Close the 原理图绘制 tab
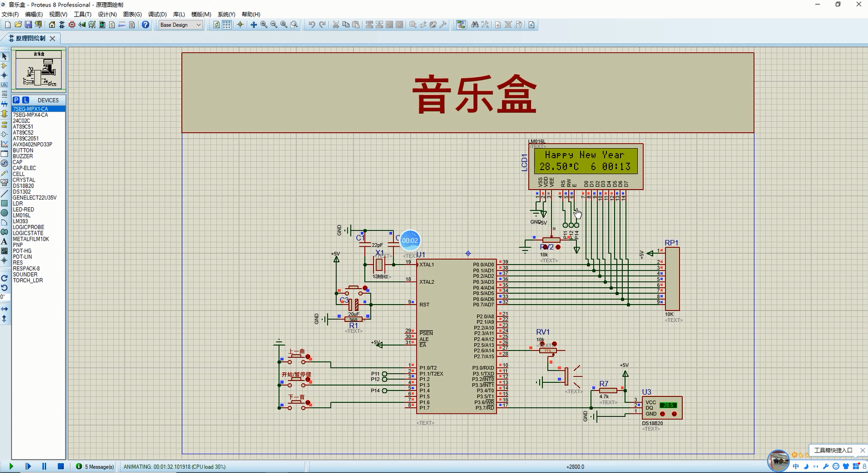Viewport: 868px width, 473px height. click(52, 38)
